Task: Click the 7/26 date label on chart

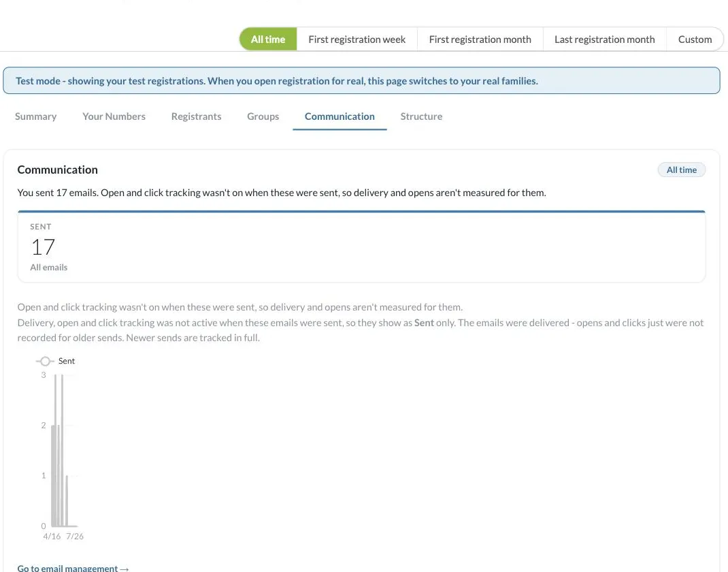Action: pyautogui.click(x=75, y=536)
